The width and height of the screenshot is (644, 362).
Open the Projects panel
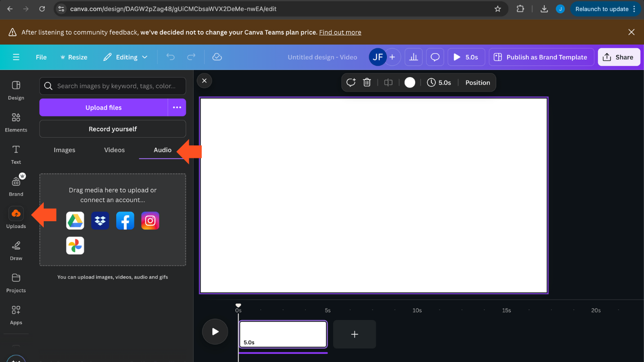[x=16, y=282]
